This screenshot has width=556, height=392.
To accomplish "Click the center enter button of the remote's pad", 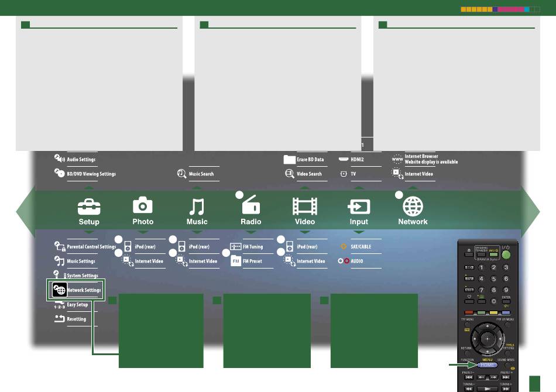I will [x=487, y=339].
